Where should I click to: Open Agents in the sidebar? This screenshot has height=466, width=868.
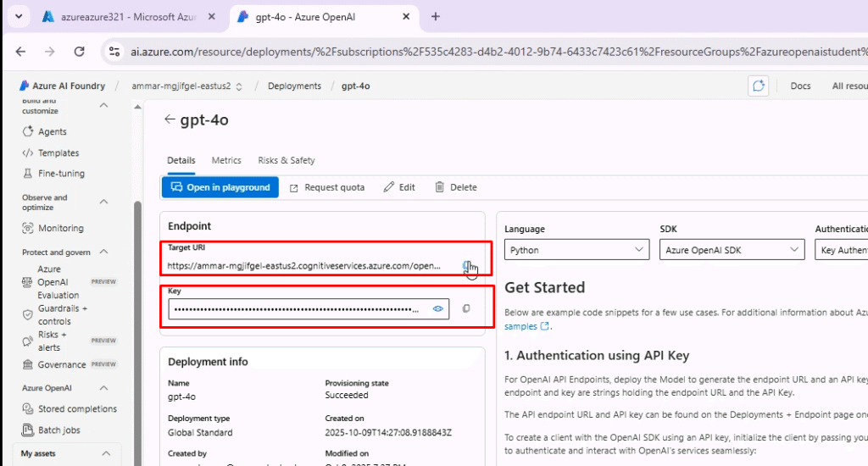[x=52, y=132]
